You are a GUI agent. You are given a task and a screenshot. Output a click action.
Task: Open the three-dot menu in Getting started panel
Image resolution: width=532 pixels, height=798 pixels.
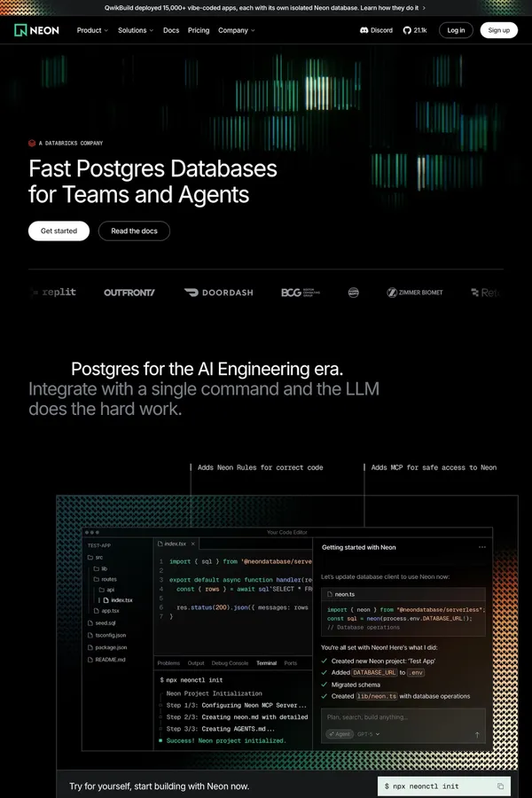pos(482,547)
